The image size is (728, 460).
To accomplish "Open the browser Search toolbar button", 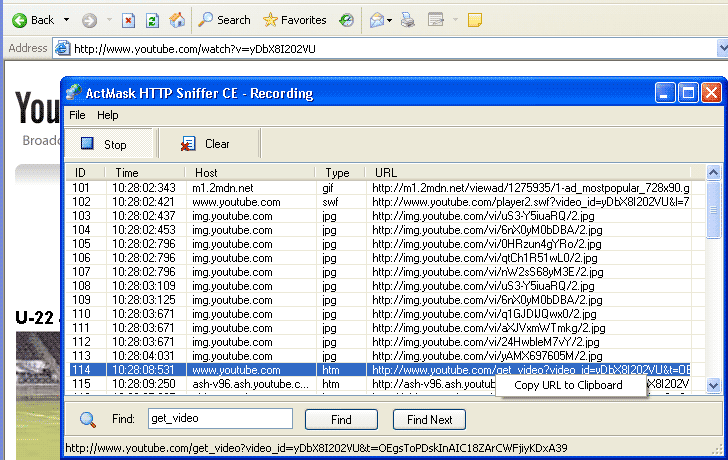I will [224, 20].
